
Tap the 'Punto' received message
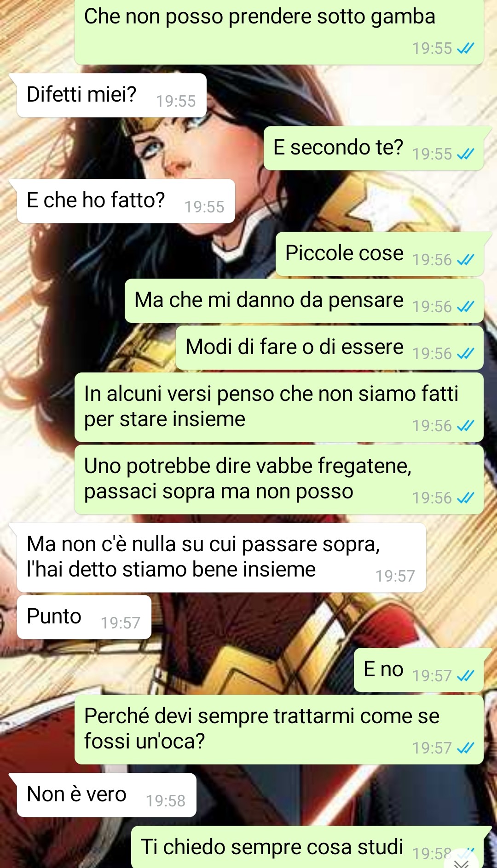tap(84, 617)
